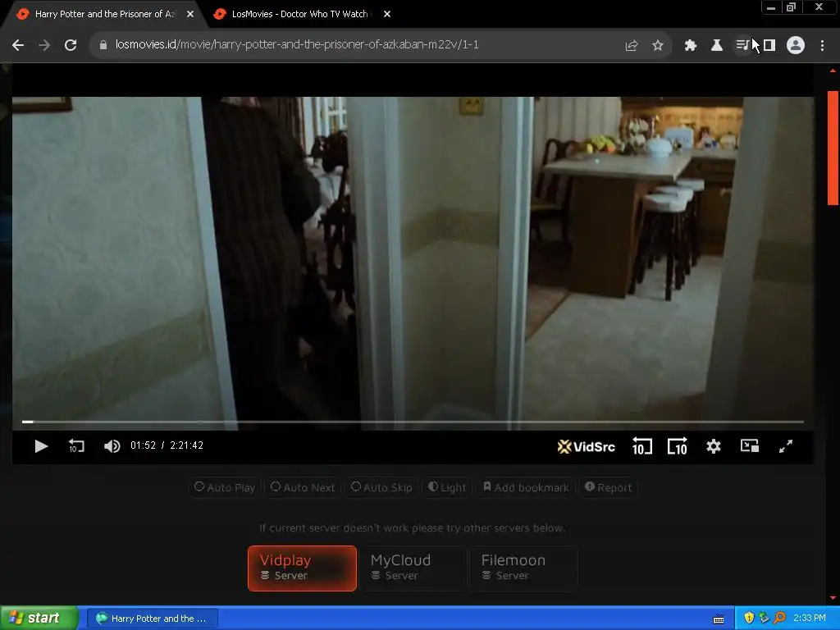Click the security shield tray icon

[749, 619]
